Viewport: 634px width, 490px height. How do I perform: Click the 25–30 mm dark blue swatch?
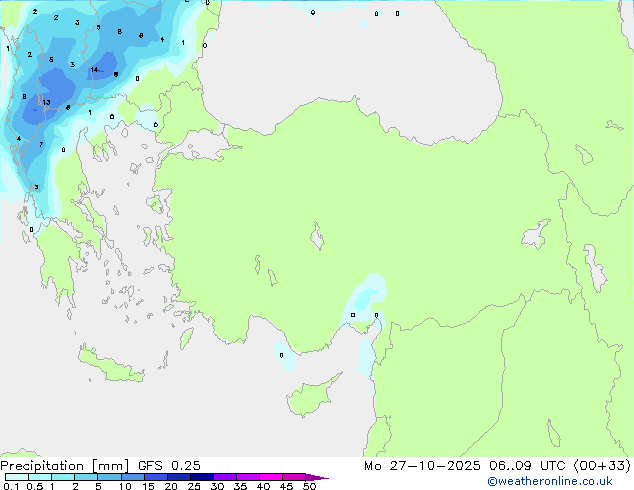coord(201,477)
